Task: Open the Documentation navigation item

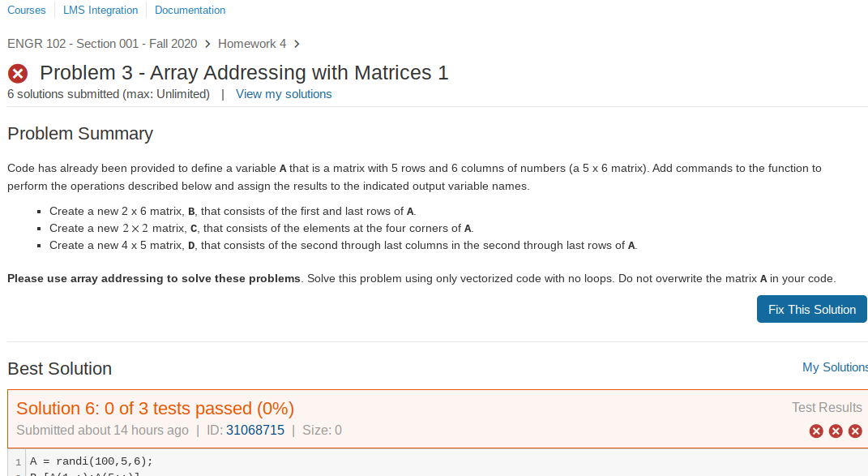Action: pyautogui.click(x=190, y=10)
